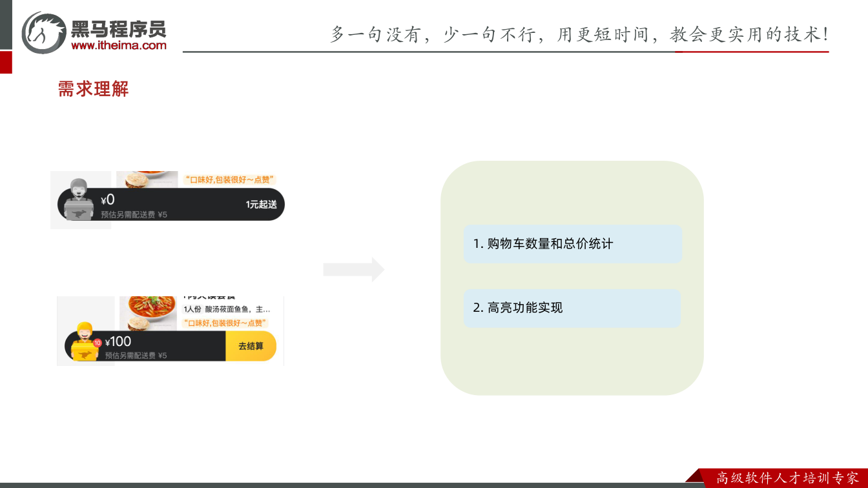The height and width of the screenshot is (488, 868).
Task: Click the 1元起送 minimum order label
Action: (x=261, y=205)
